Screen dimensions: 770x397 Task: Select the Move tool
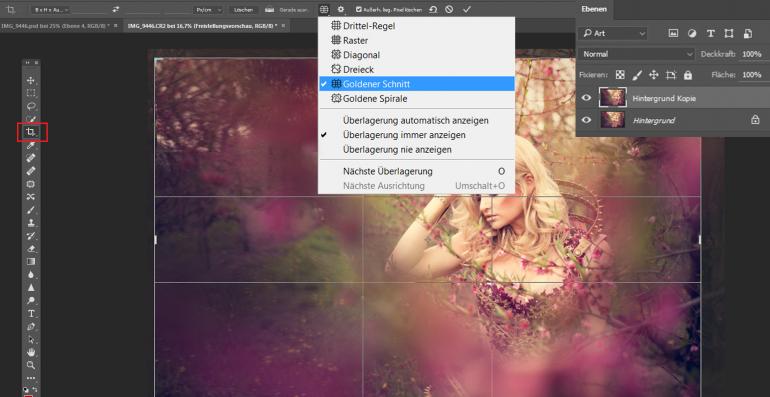[31, 80]
